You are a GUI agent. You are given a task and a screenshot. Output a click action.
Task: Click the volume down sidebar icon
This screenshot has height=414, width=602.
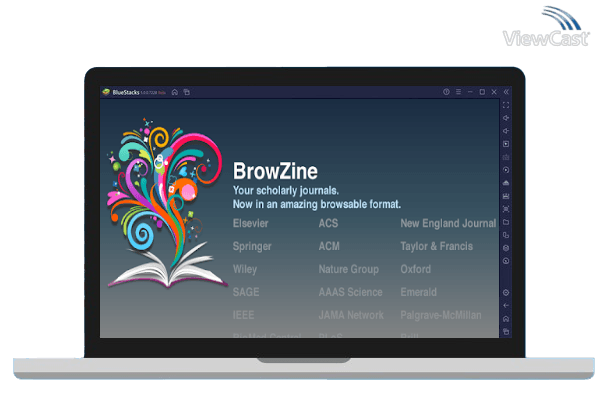click(x=506, y=131)
